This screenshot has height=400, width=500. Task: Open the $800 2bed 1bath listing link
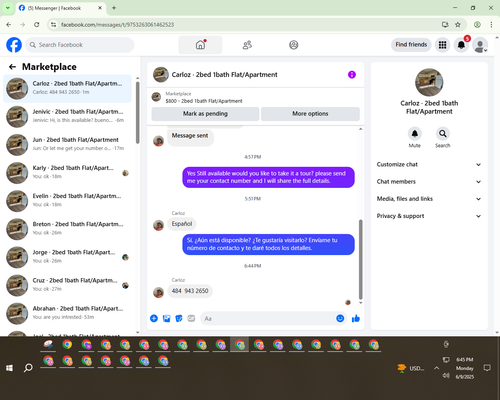pos(204,101)
